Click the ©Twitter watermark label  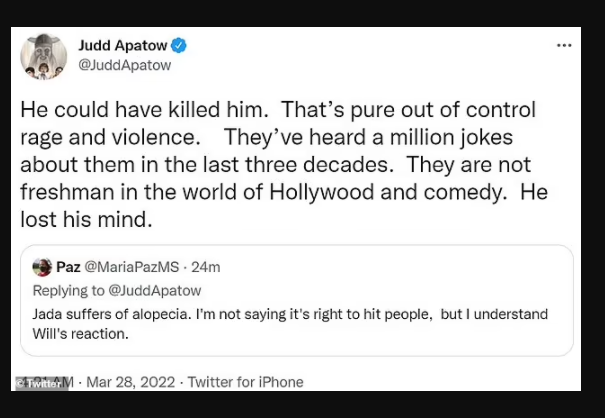(x=42, y=384)
